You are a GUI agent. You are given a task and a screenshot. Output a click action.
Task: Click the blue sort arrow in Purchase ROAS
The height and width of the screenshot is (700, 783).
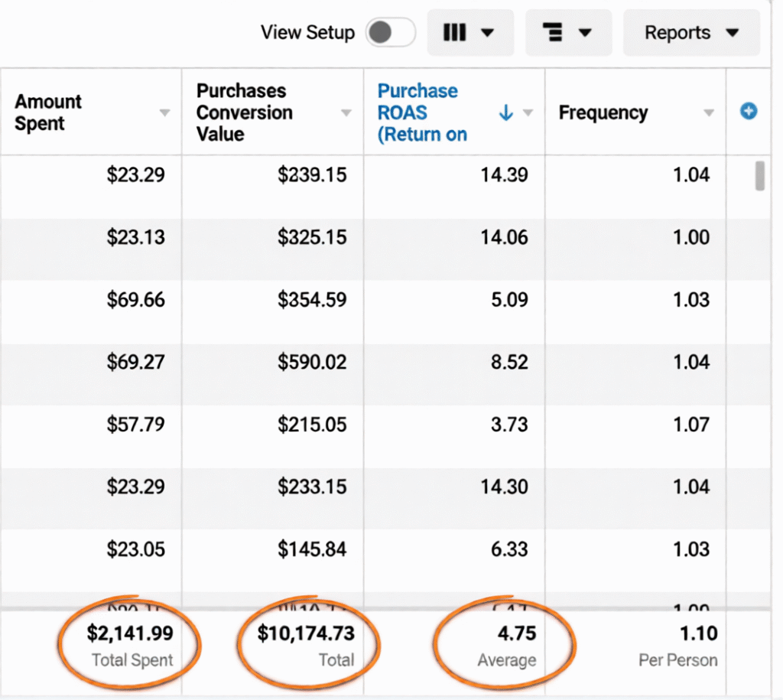tap(505, 113)
